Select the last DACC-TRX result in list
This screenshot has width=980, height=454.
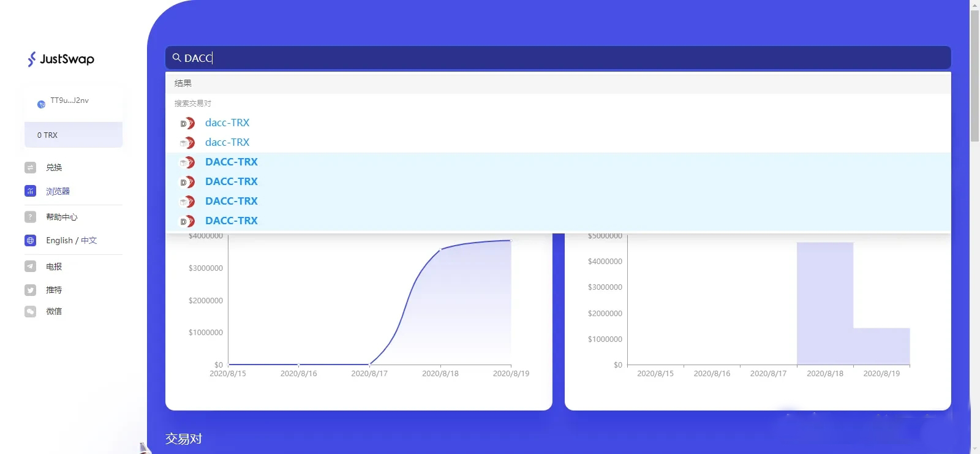pyautogui.click(x=558, y=221)
